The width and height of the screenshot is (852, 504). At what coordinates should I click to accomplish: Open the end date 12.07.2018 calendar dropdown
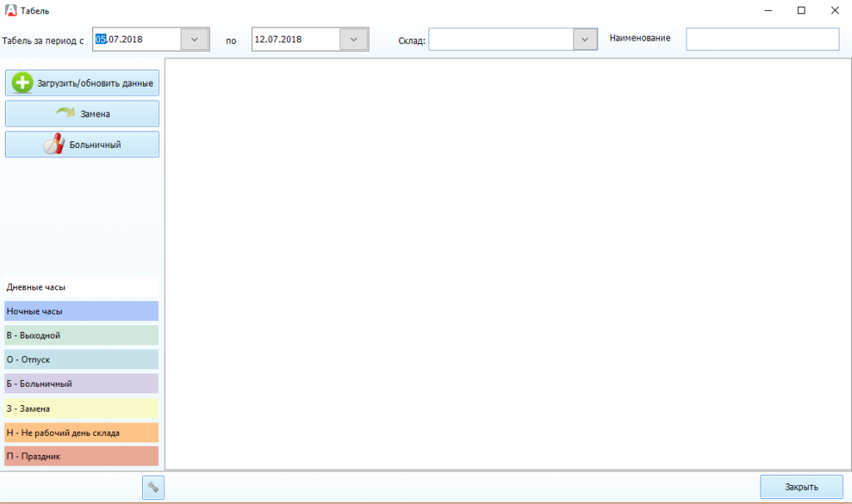pyautogui.click(x=354, y=39)
